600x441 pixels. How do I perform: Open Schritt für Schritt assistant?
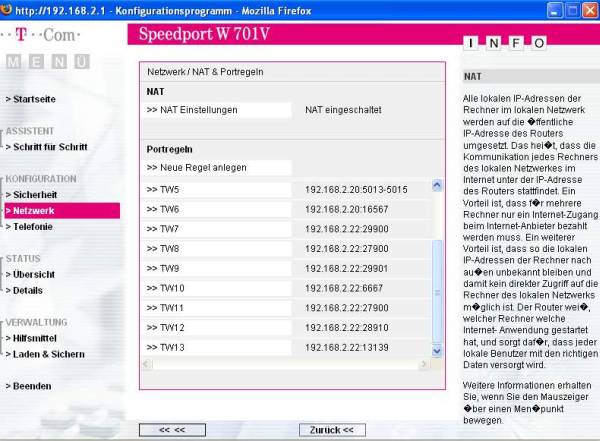click(45, 147)
